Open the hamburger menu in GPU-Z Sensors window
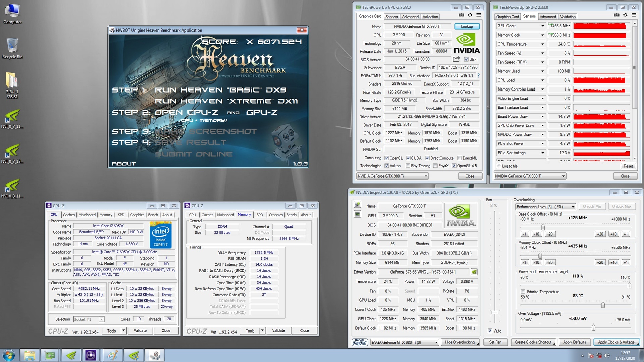This screenshot has height=362, width=644. pos(634,15)
